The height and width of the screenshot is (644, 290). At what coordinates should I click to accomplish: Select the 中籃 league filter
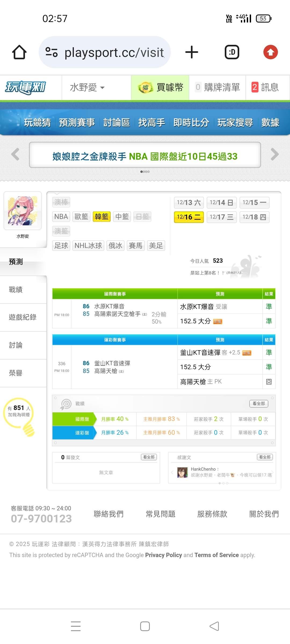[122, 217]
